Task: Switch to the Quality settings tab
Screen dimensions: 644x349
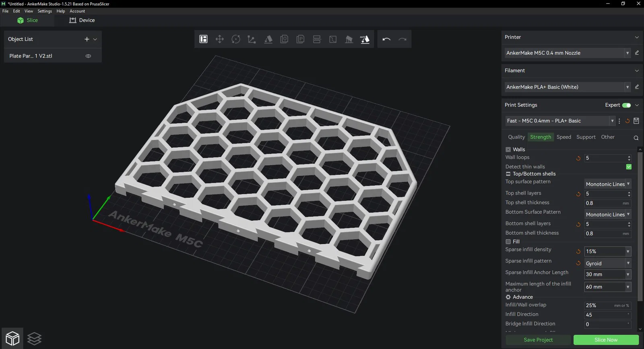Action: click(x=516, y=137)
